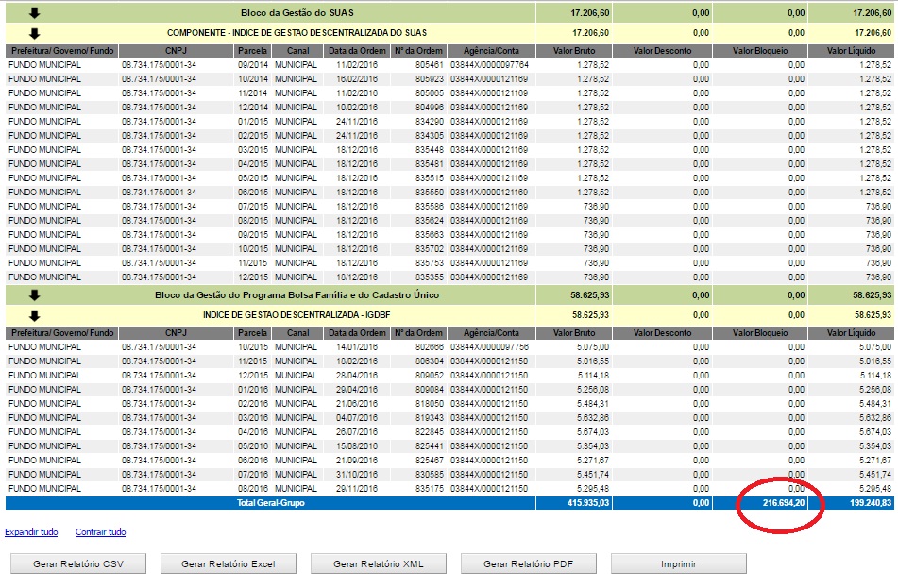898x588 pixels.
Task: Select order number 835175
Action: coord(430,488)
